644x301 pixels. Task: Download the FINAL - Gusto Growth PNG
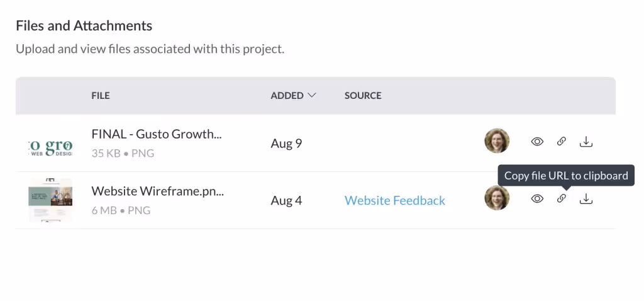(586, 142)
